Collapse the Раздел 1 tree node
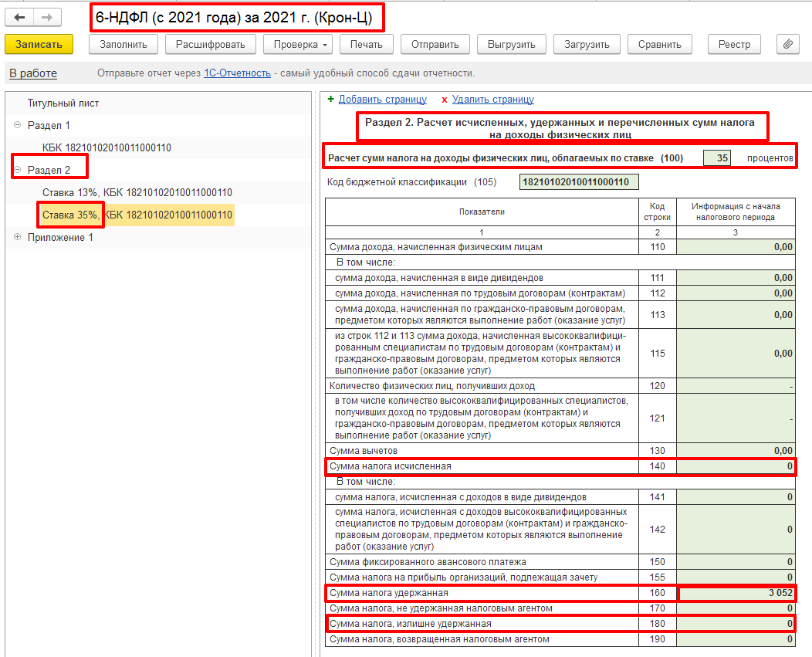 click(17, 125)
